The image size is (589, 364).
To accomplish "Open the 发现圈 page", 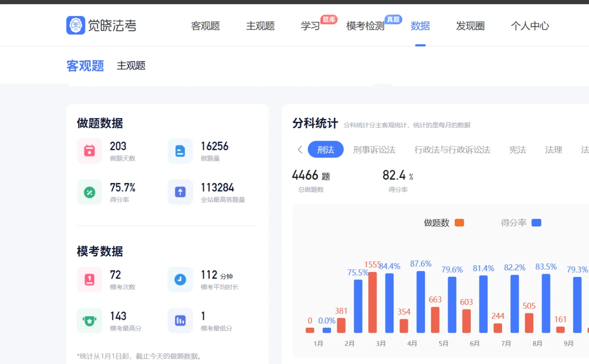I will 470,26.
